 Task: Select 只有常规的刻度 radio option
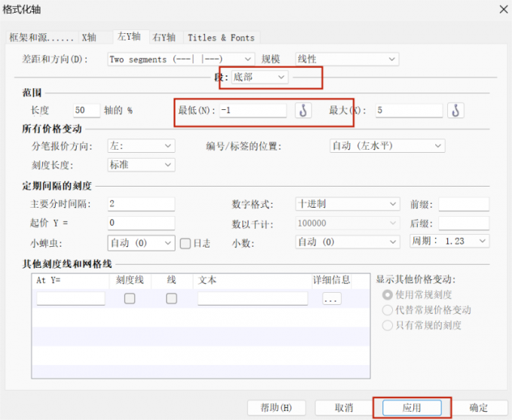click(x=387, y=325)
